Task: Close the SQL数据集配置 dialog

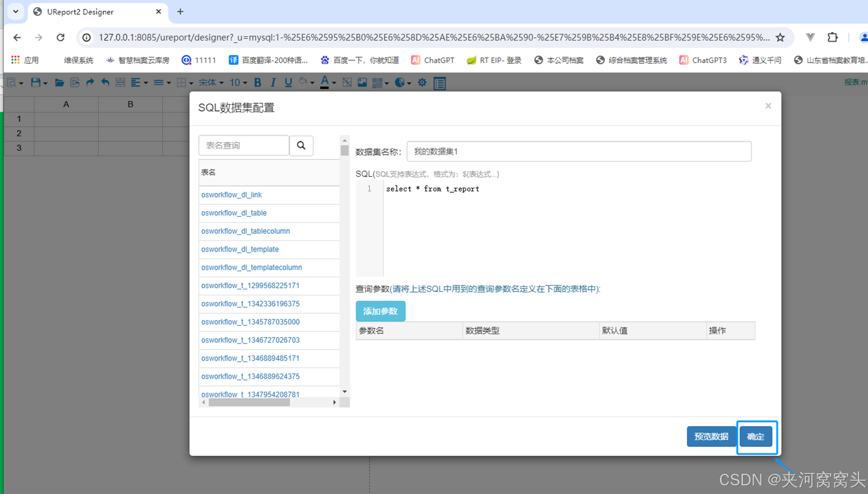Action: [768, 106]
